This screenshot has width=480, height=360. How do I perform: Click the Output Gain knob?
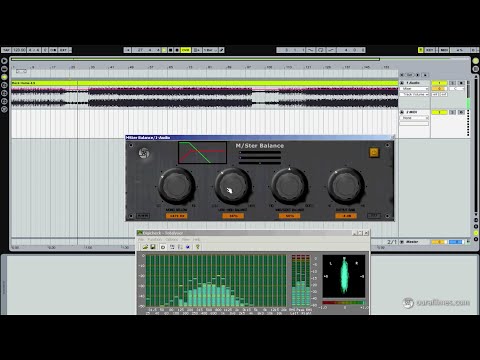(x=346, y=186)
